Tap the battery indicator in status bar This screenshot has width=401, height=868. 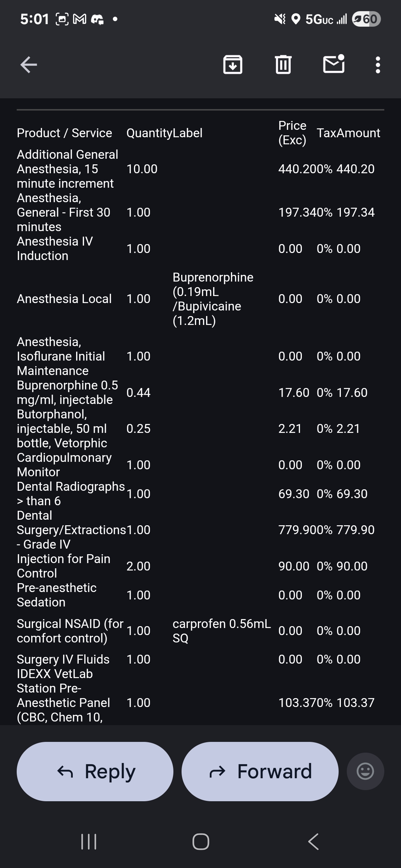366,19
